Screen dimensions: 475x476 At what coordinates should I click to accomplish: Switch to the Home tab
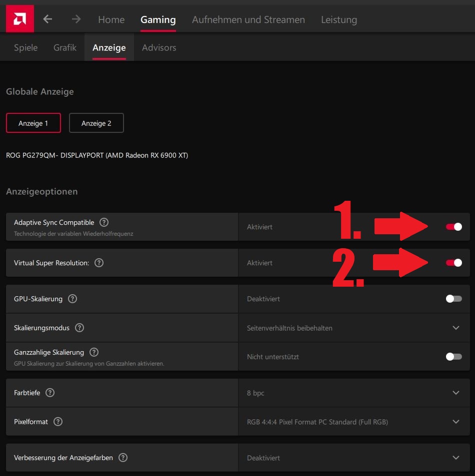[x=111, y=20]
